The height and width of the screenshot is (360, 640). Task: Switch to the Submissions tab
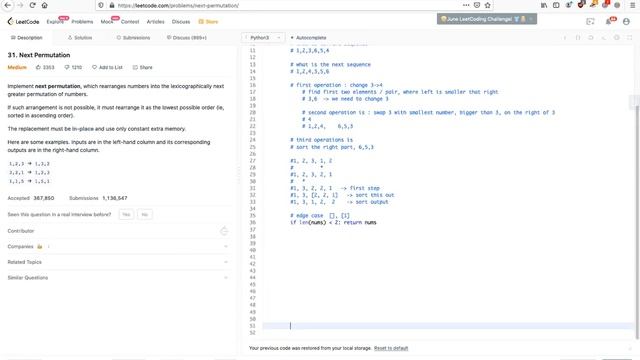tap(133, 38)
